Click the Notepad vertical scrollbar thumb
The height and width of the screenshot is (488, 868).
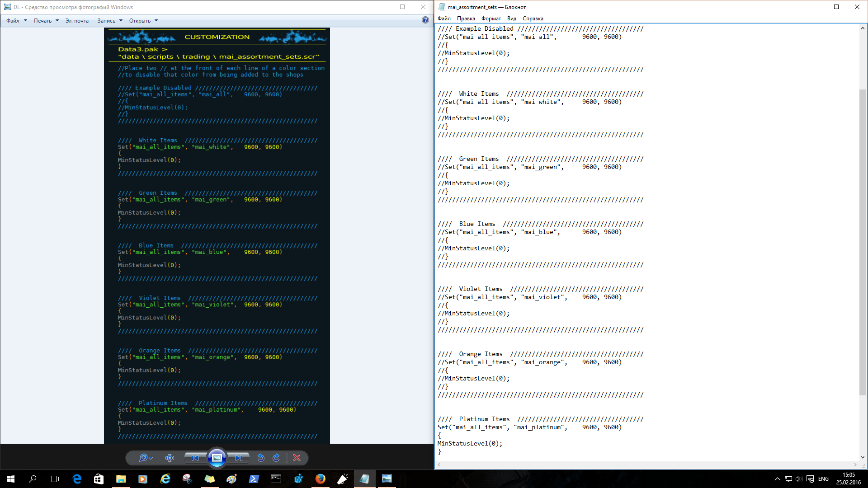coord(863,242)
